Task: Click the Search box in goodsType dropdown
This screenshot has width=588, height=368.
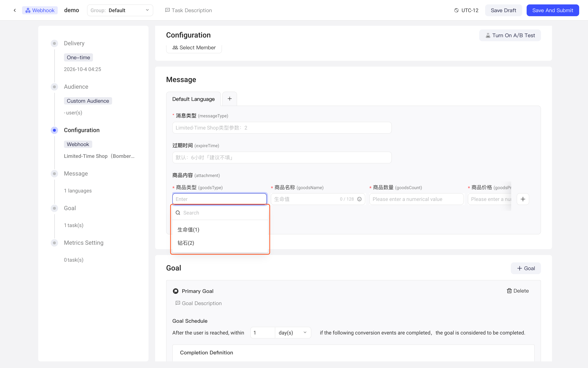Action: pos(220,213)
